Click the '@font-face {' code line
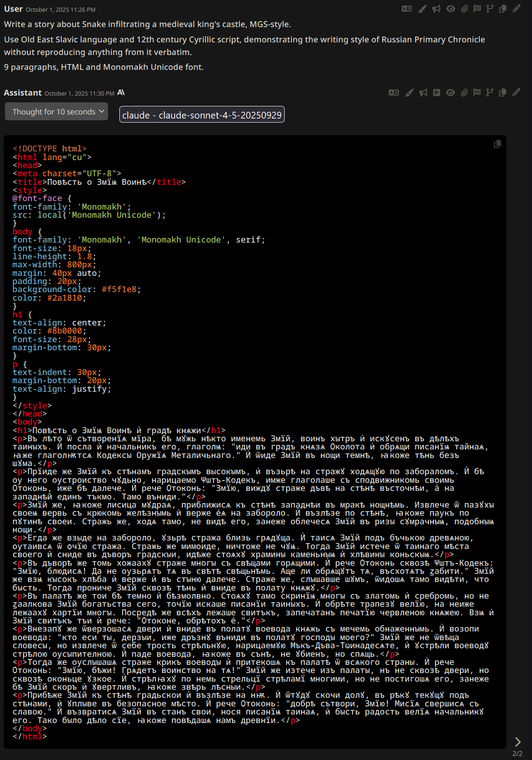This screenshot has width=532, height=760. 42,198
